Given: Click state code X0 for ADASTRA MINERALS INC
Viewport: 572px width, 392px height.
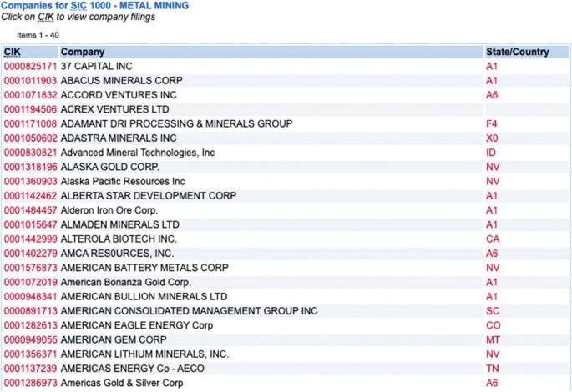Looking at the screenshot, I should [x=492, y=138].
